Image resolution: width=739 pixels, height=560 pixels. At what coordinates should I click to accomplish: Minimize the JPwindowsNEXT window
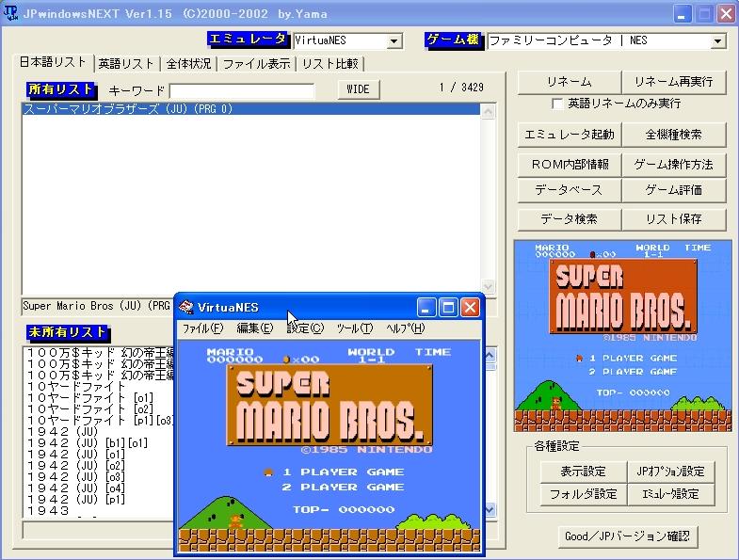[682, 14]
